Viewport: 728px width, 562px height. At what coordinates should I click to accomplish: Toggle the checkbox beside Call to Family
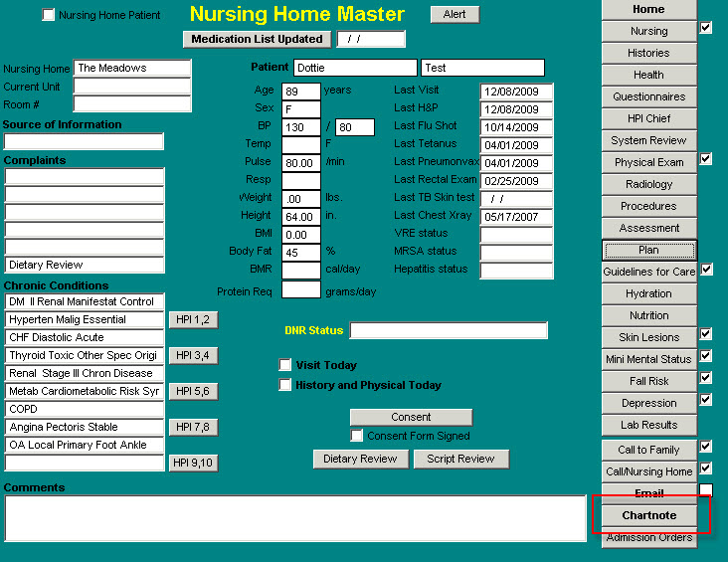click(706, 447)
